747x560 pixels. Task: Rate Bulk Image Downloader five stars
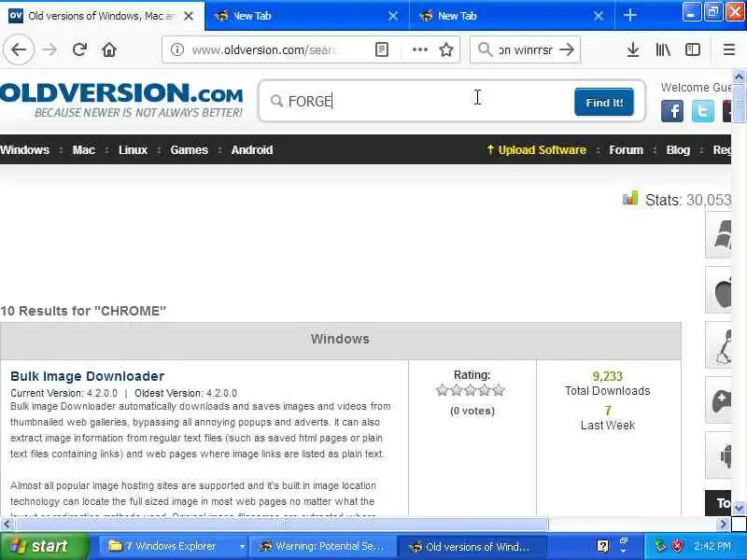point(499,390)
